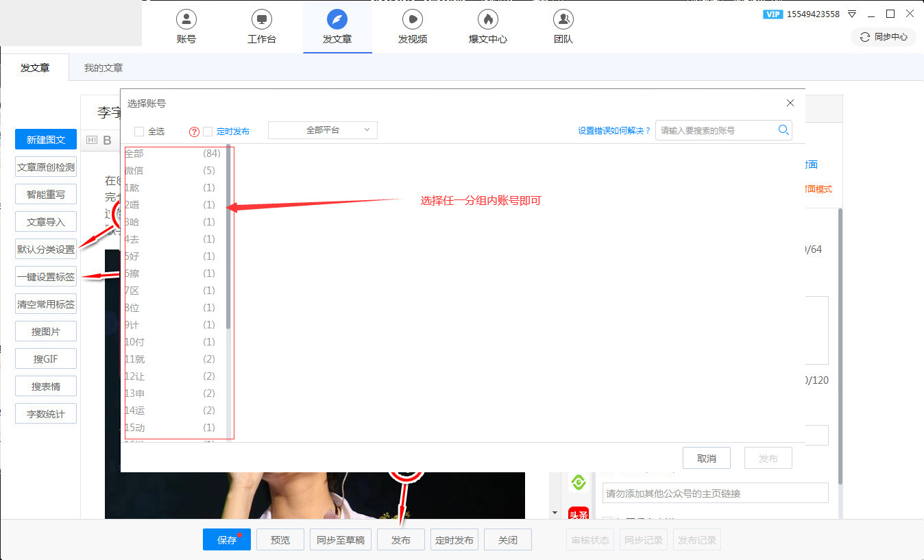Select the 发文章 sub-tab
Image resolution: width=924 pixels, height=560 pixels.
point(35,68)
